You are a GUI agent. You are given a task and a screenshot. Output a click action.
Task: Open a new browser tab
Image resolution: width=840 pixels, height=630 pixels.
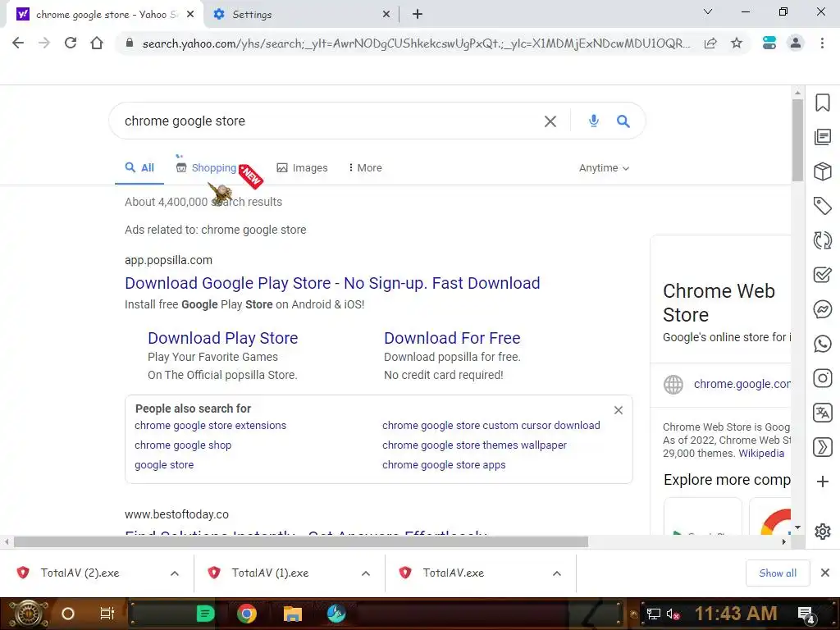pyautogui.click(x=418, y=15)
